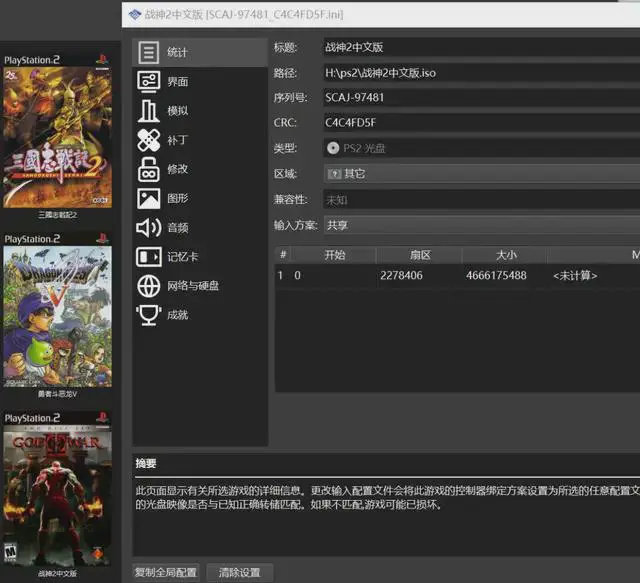The image size is (640, 583).
Task: Switch to 补丁 tab label
Action: [178, 140]
